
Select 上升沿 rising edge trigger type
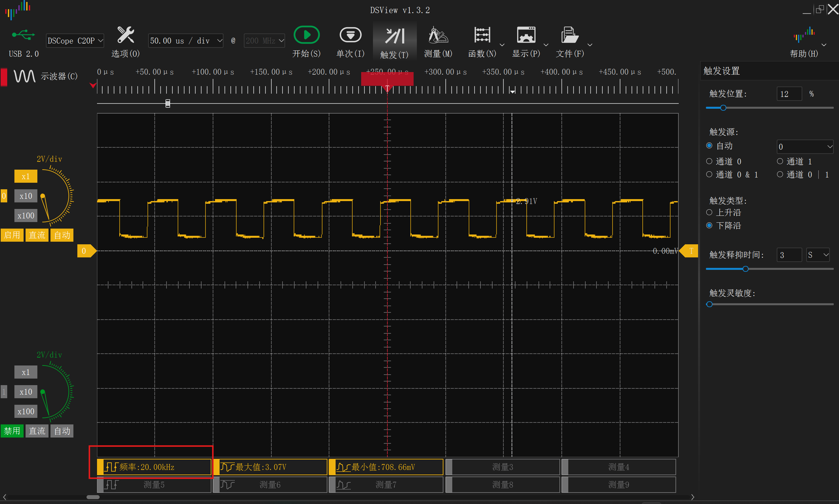coord(709,213)
